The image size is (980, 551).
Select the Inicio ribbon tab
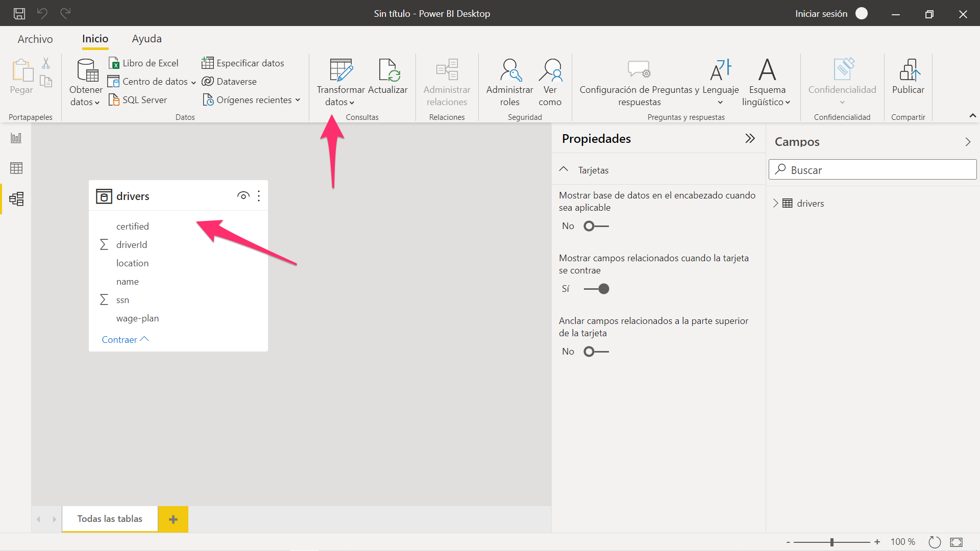coord(95,38)
